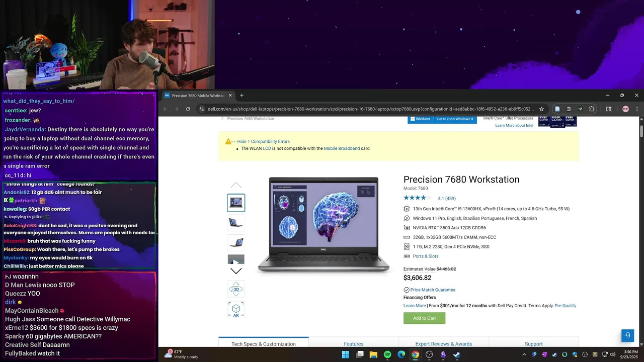This screenshot has height=362, width=644.
Task: Open Obsidian from the taskbar
Action: pos(443,354)
